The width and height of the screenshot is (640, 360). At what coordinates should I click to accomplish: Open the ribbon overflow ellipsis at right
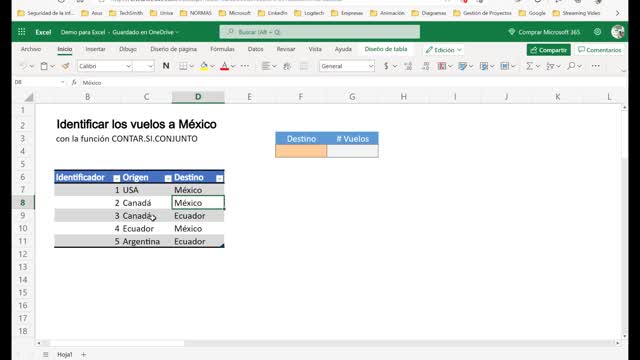click(596, 66)
